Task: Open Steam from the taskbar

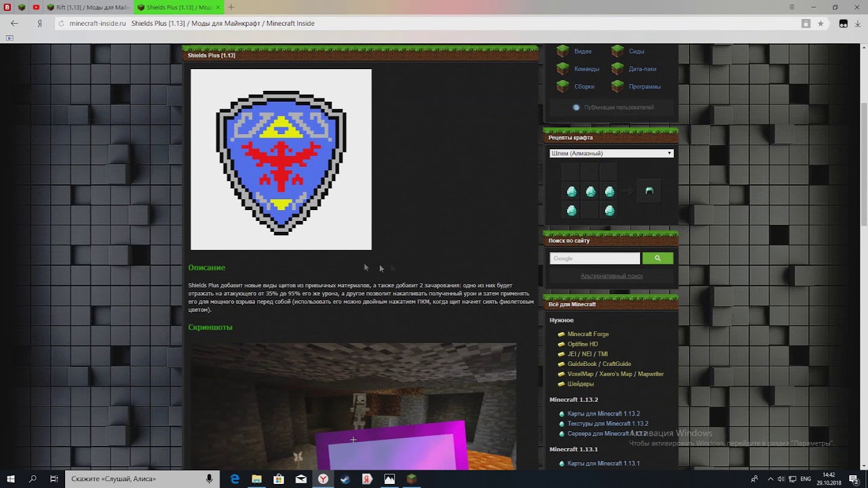Action: (345, 479)
